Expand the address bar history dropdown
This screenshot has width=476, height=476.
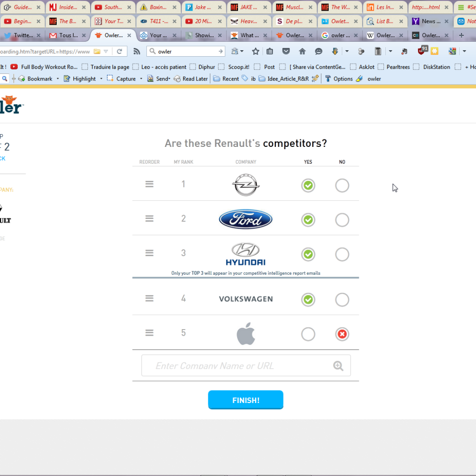click(106, 51)
